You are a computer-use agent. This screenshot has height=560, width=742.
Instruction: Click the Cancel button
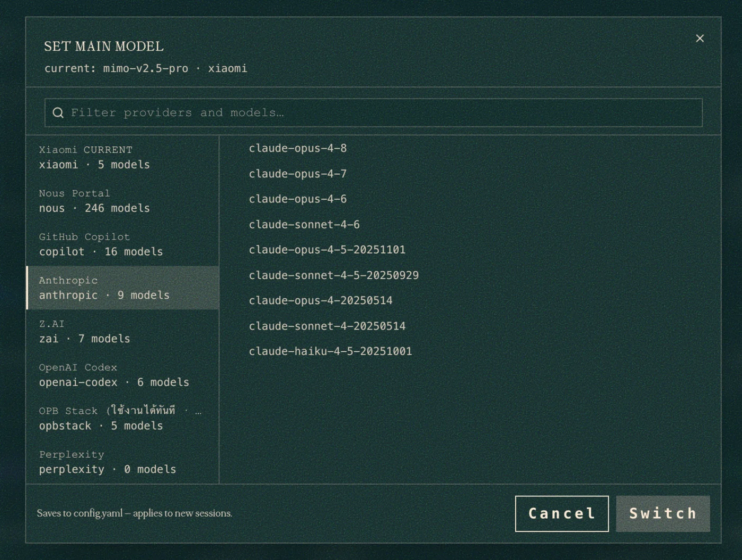pos(562,513)
